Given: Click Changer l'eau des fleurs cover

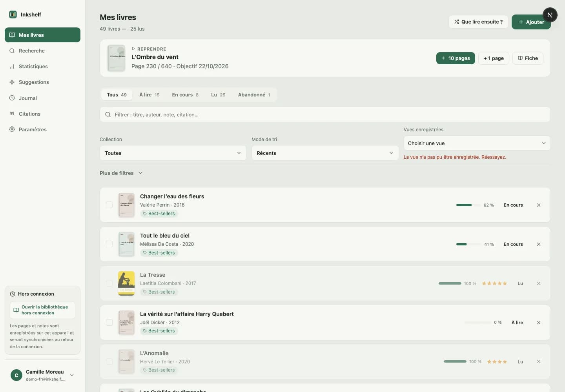Looking at the screenshot, I should (x=126, y=205).
